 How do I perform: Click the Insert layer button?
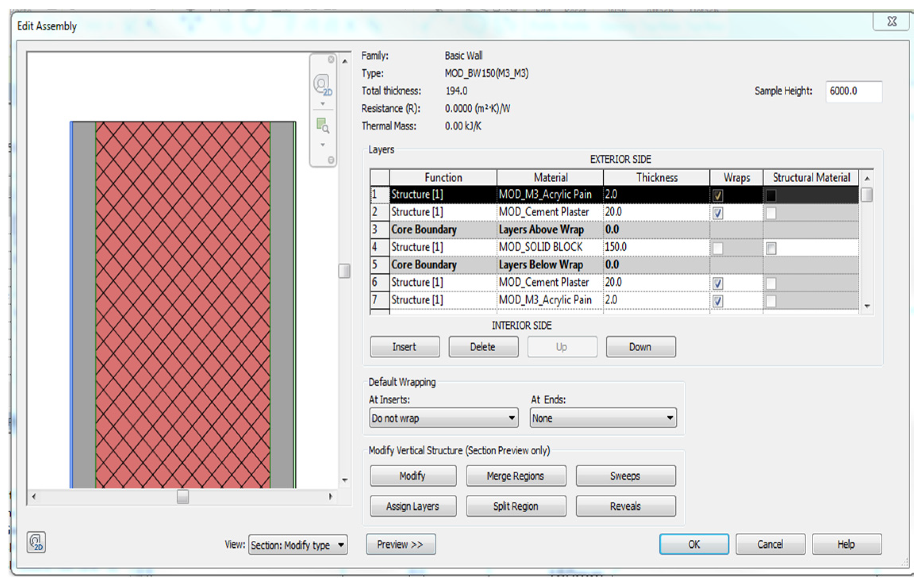[404, 347]
